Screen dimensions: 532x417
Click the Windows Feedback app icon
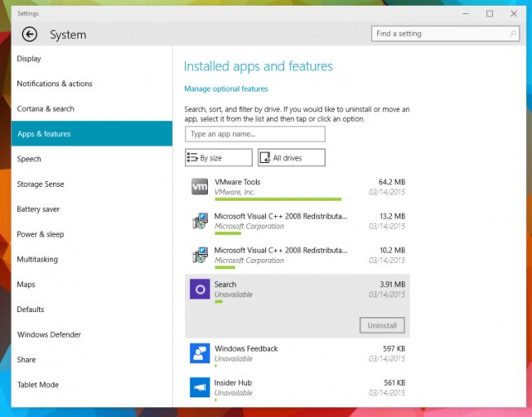tap(200, 353)
